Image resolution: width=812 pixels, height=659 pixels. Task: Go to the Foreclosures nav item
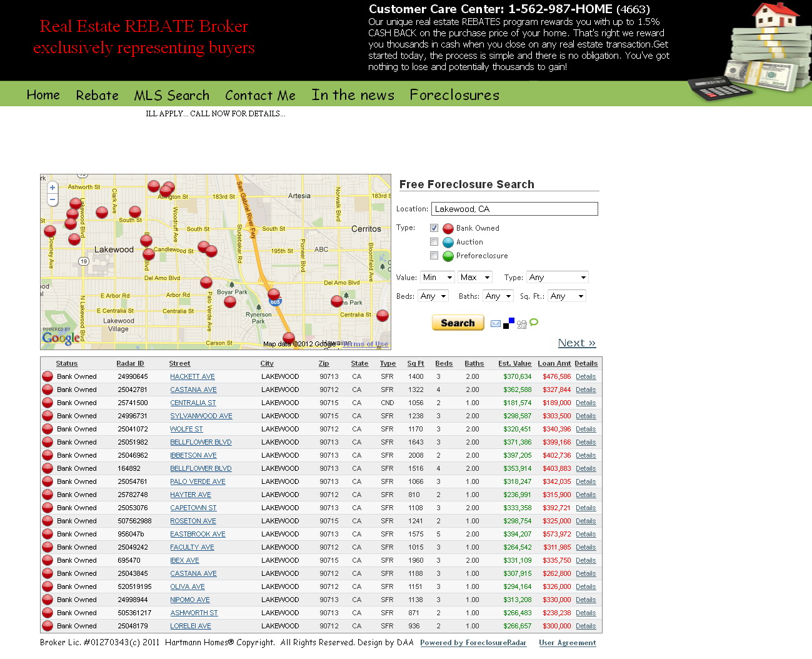click(x=454, y=95)
